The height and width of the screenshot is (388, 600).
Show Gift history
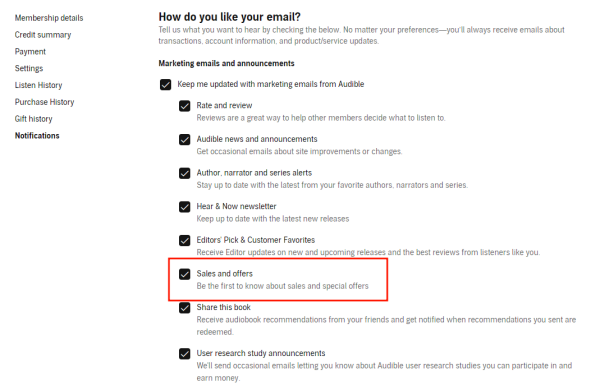click(x=34, y=119)
